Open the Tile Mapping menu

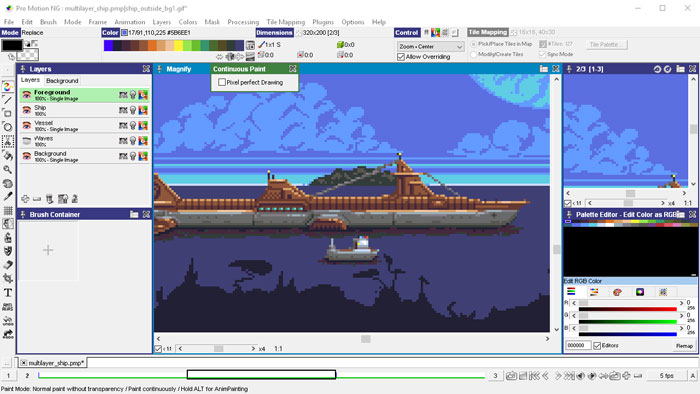[286, 22]
